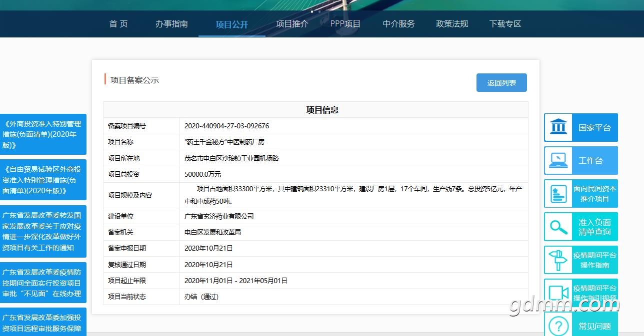Click the builder 广东省玄济药业有限公司
The width and height of the screenshot is (644, 336).
(x=219, y=216)
